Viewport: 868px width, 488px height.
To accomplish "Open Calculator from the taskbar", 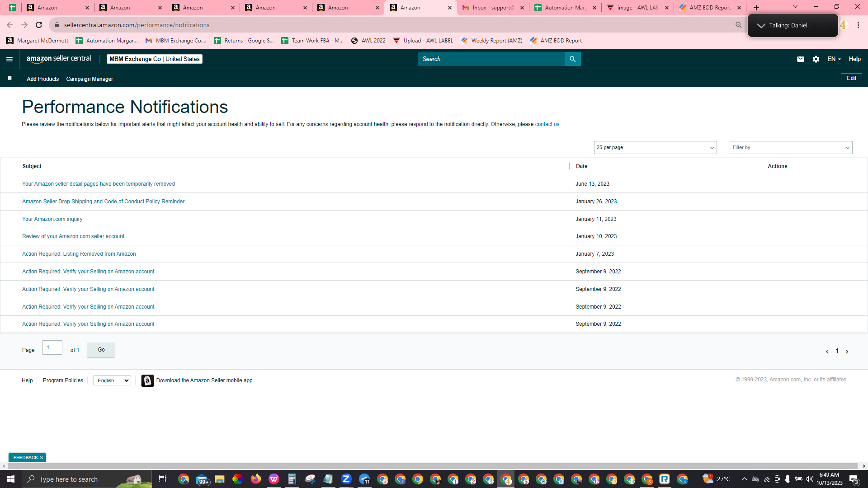I will click(x=292, y=479).
